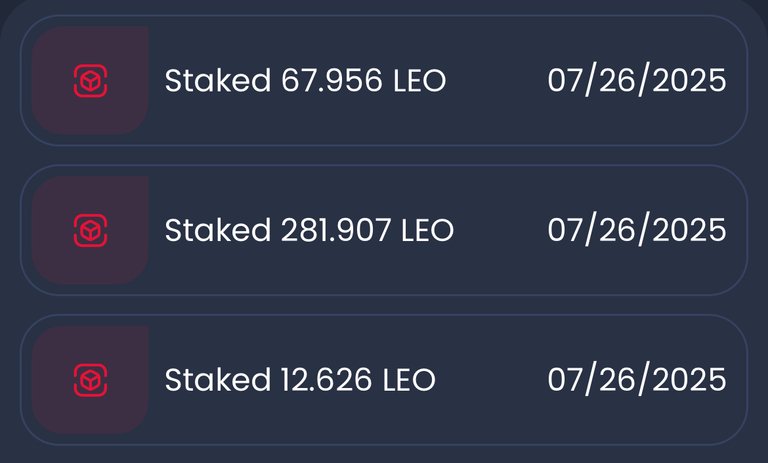Viewport: 768px width, 463px height.
Task: Select the 12.626 amount value
Action: coord(326,380)
